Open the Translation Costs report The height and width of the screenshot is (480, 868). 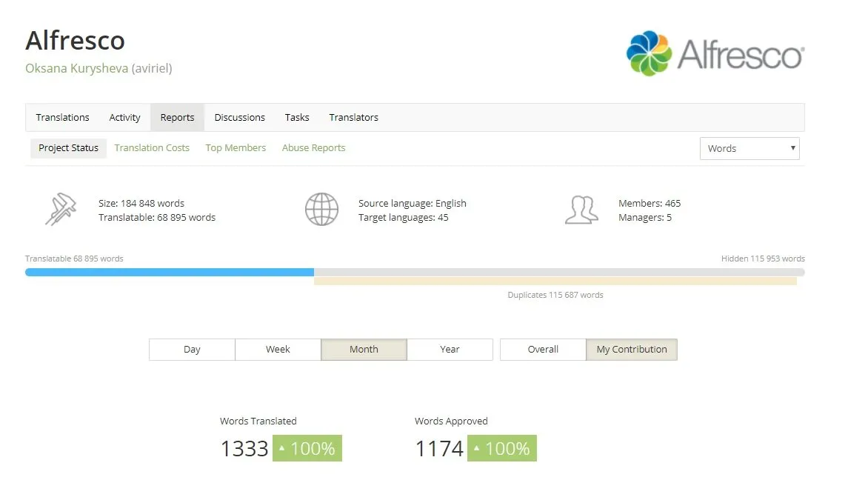(x=152, y=148)
